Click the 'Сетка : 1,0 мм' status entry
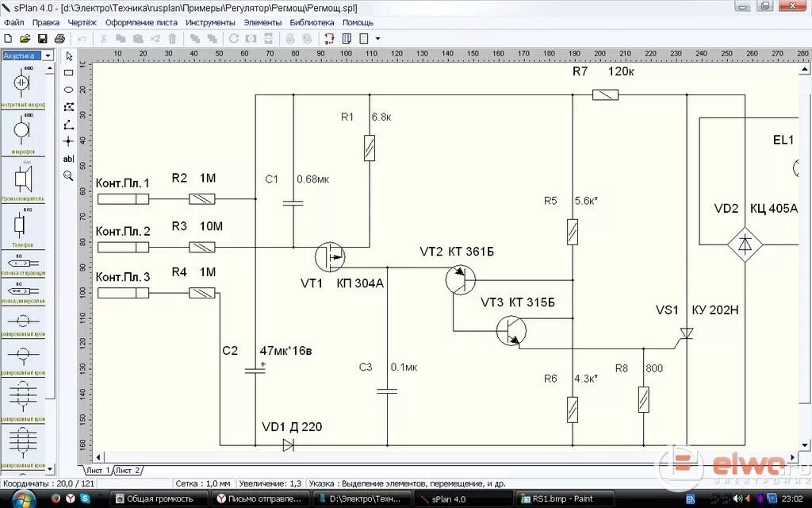This screenshot has width=812, height=508. (202, 483)
